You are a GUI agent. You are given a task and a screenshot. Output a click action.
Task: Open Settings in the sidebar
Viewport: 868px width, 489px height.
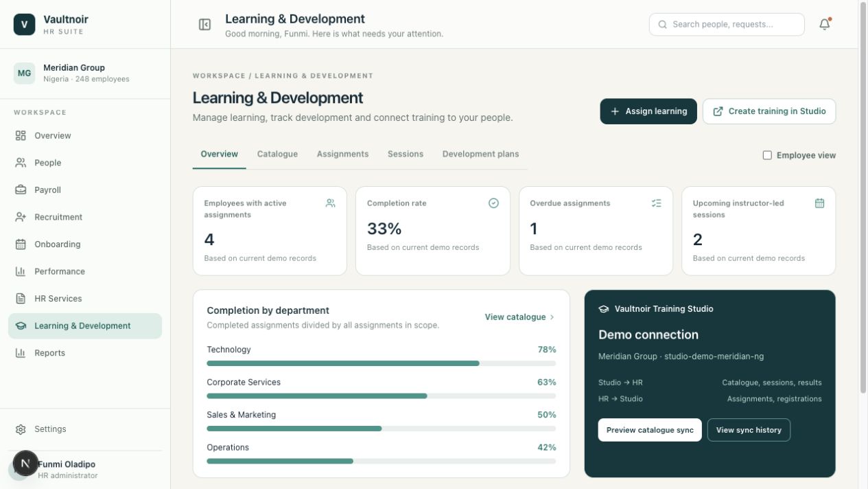pyautogui.click(x=85, y=429)
